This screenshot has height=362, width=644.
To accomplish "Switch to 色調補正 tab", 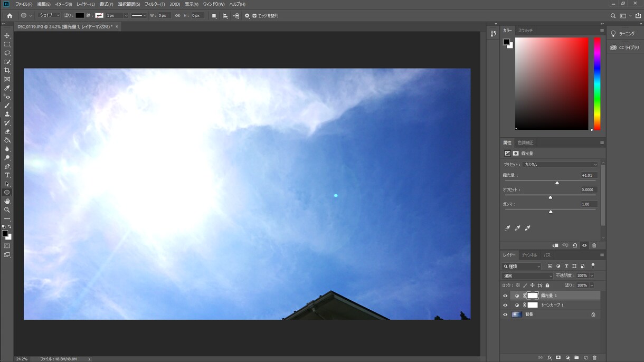I will [x=525, y=143].
